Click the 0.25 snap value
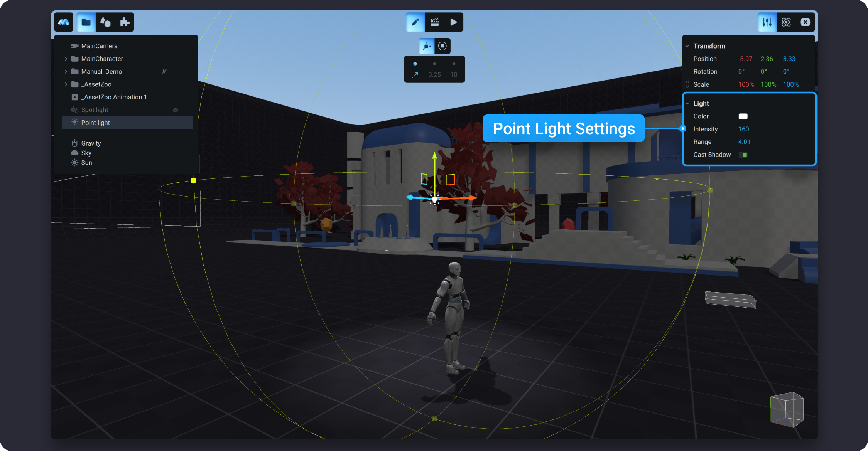The height and width of the screenshot is (451, 868). pyautogui.click(x=434, y=75)
